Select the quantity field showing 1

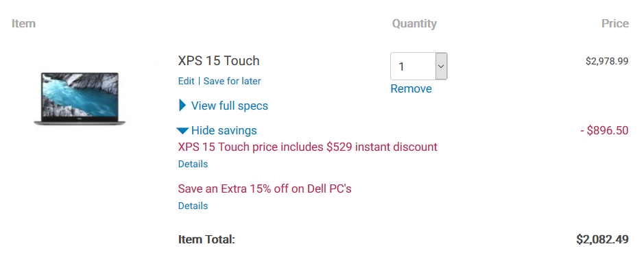click(x=418, y=66)
